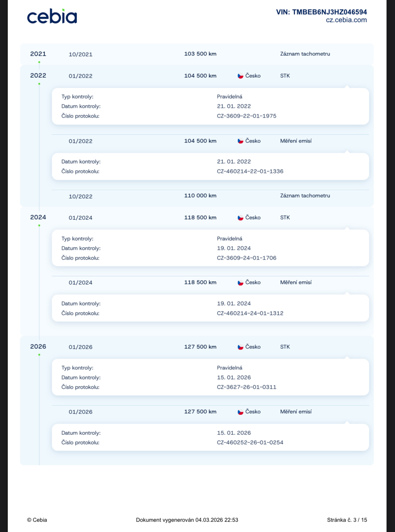Click Czech flag in 01/2024 Měření emisí row
The height and width of the screenshot is (532, 395).
point(240,283)
